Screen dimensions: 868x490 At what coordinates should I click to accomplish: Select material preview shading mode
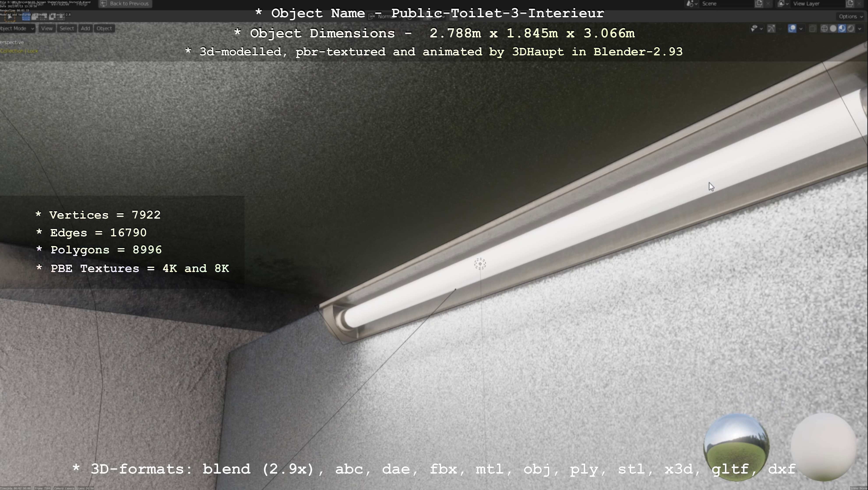(842, 29)
